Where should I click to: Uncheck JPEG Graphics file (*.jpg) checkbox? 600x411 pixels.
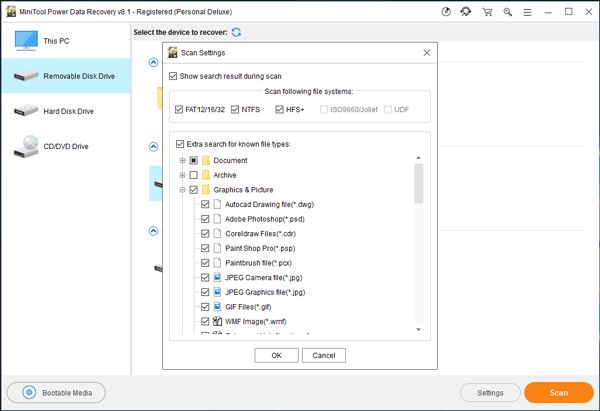(x=205, y=292)
